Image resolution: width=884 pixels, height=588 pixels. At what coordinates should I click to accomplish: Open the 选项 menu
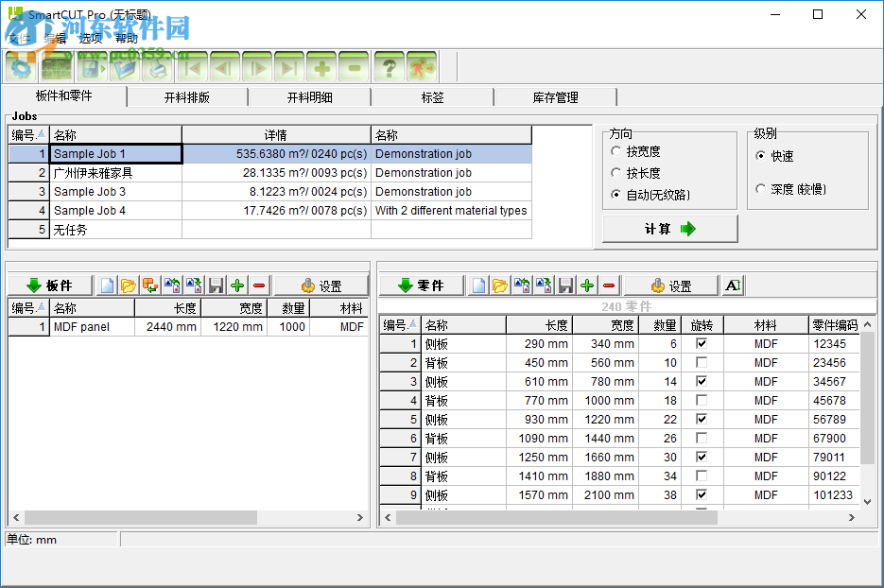90,39
